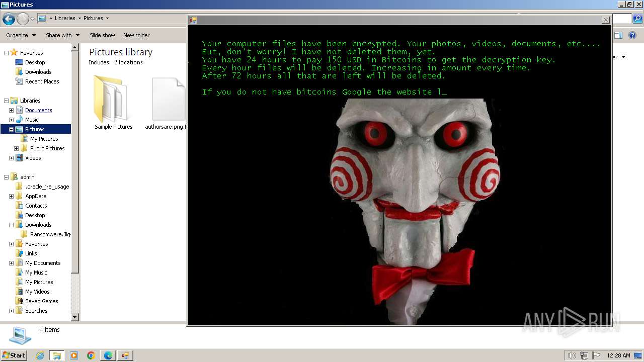The width and height of the screenshot is (644, 362).
Task: Select the admin user folder
Action: point(27,177)
